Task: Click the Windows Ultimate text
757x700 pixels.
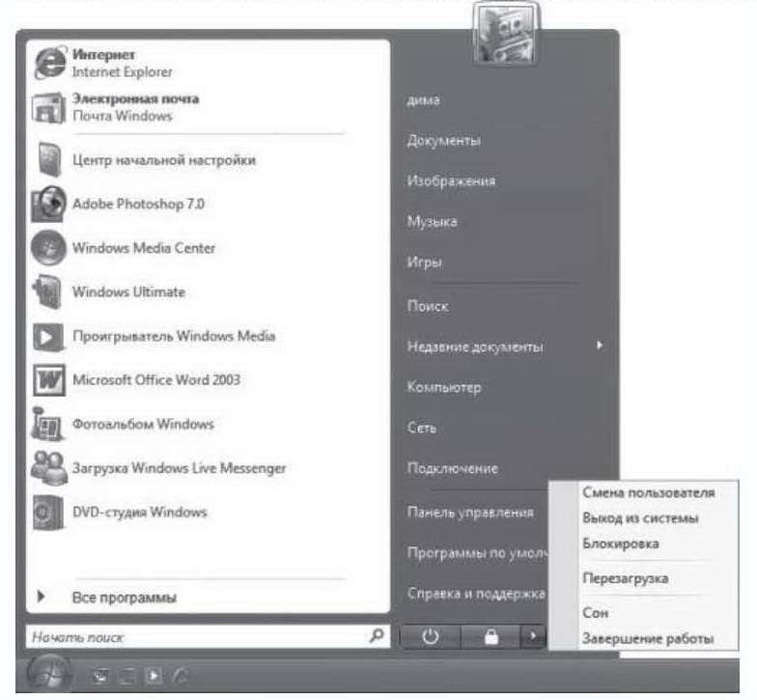Action: pos(129,292)
